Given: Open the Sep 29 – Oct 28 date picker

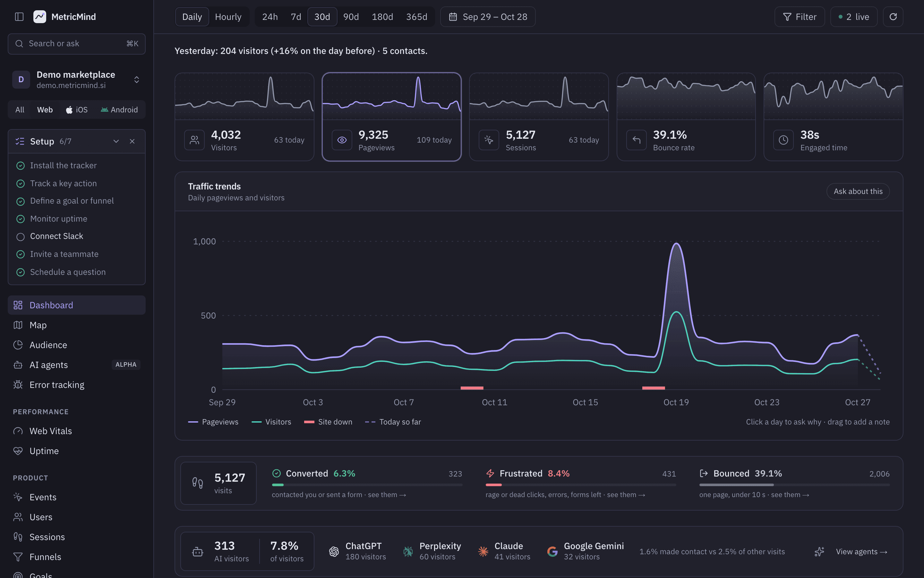Looking at the screenshot, I should (x=488, y=17).
